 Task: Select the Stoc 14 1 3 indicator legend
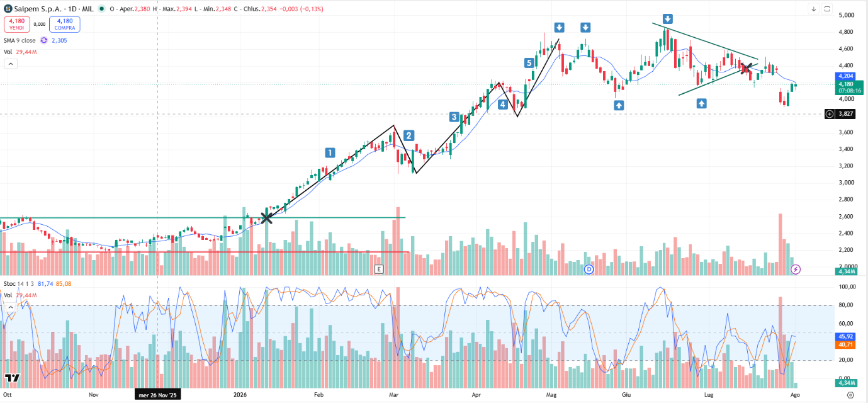click(19, 283)
